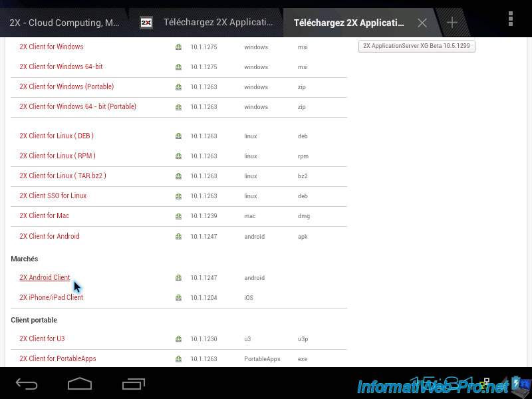
Task: Click the mac platform cell
Action: (x=250, y=216)
